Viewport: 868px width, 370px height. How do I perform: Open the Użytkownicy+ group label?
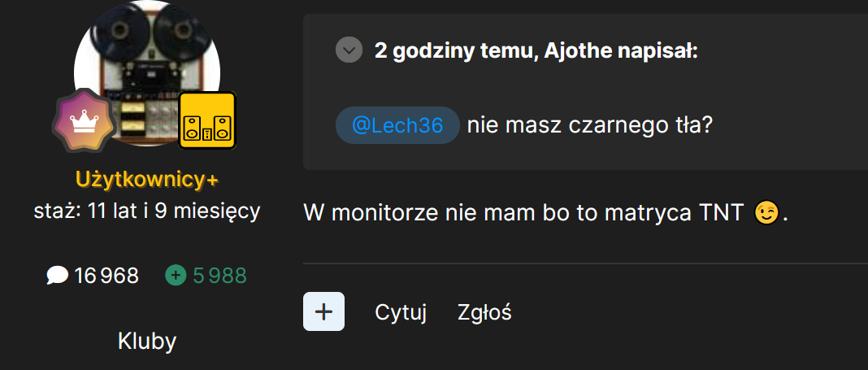(146, 180)
